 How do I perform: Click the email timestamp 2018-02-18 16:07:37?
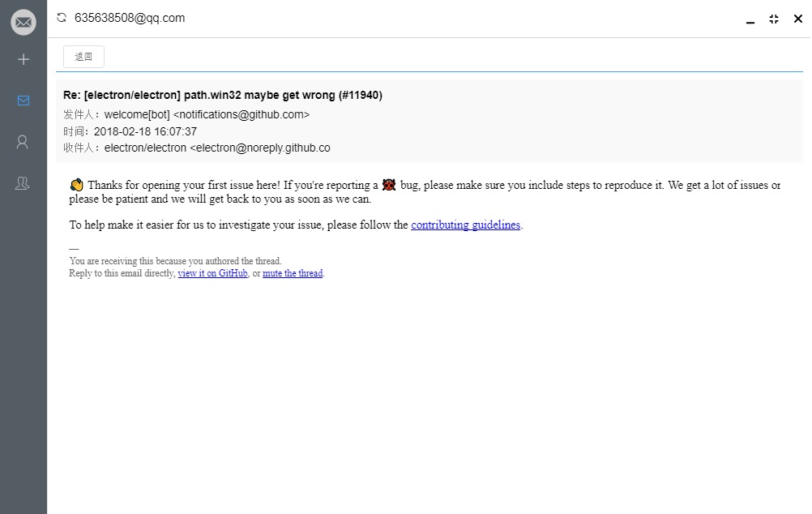(146, 131)
